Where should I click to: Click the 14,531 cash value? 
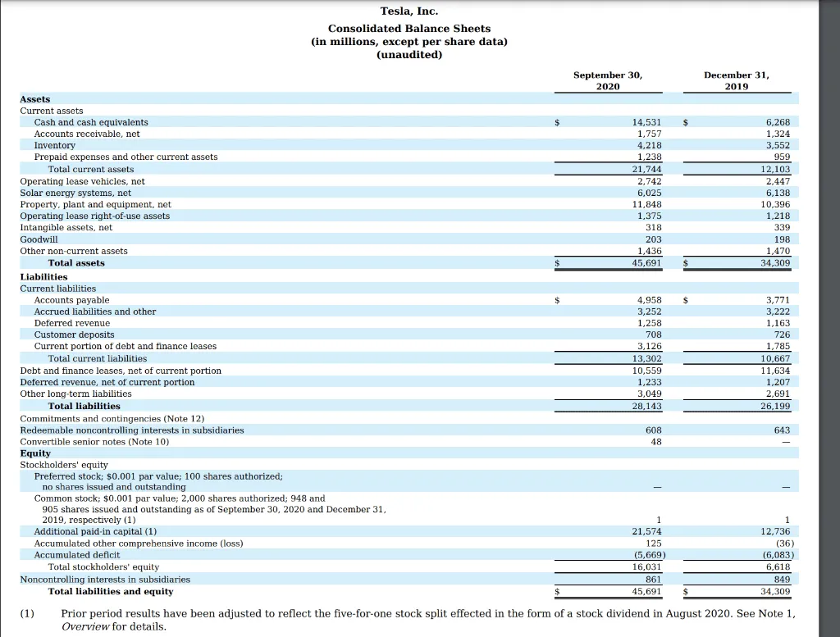[646, 122]
